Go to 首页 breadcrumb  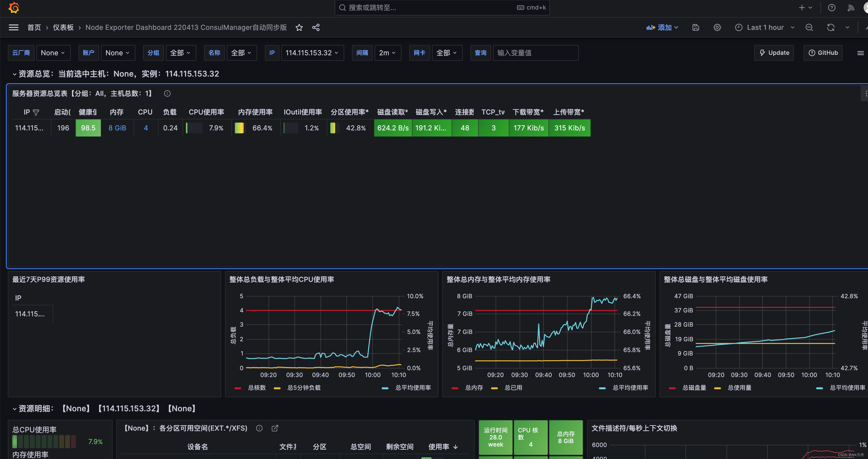click(x=34, y=28)
